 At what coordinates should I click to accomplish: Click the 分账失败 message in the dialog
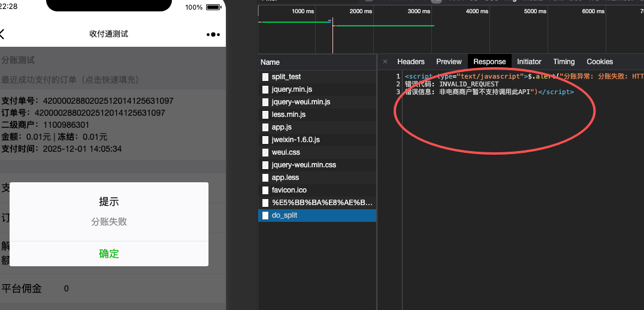(109, 222)
